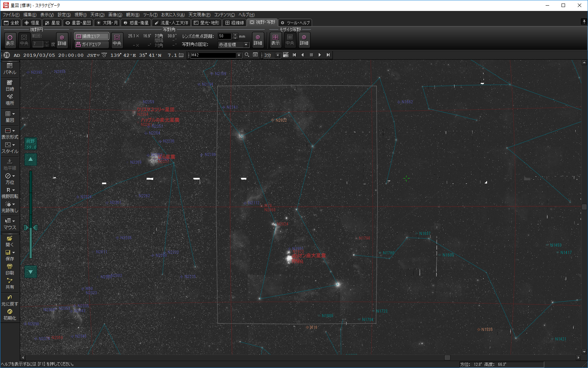Toggle the 視野円 表示 display button

pyautogui.click(x=10, y=40)
